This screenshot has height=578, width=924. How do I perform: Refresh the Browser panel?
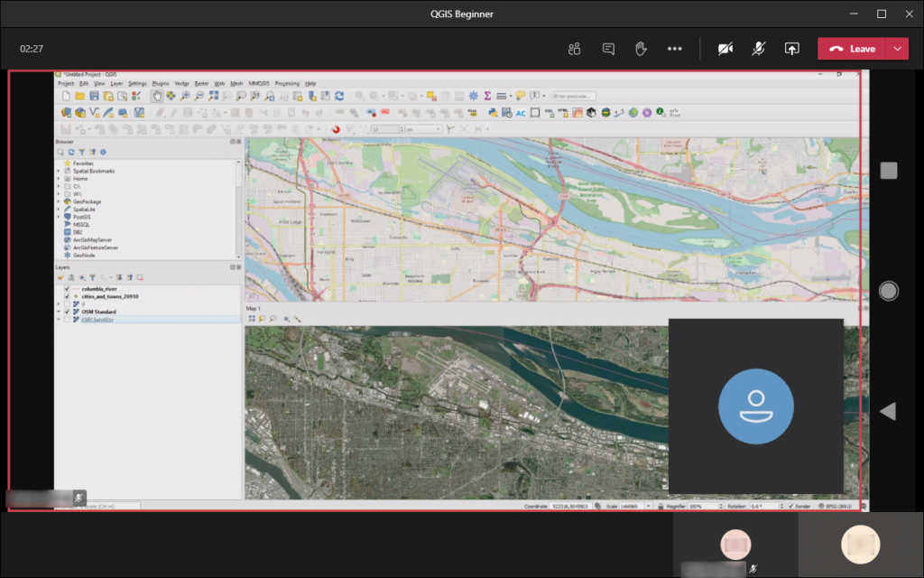pyautogui.click(x=71, y=152)
